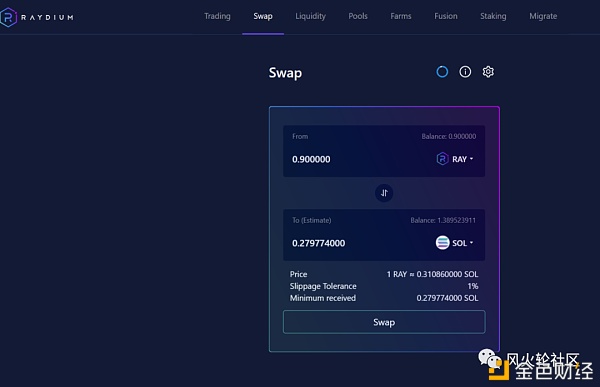Open the Fusion tab
This screenshot has width=600, height=387.
pyautogui.click(x=446, y=16)
